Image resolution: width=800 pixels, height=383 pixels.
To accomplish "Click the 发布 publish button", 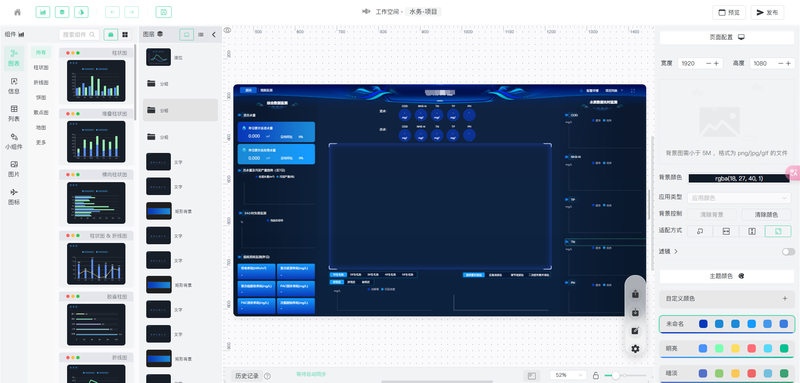I will pyautogui.click(x=767, y=12).
